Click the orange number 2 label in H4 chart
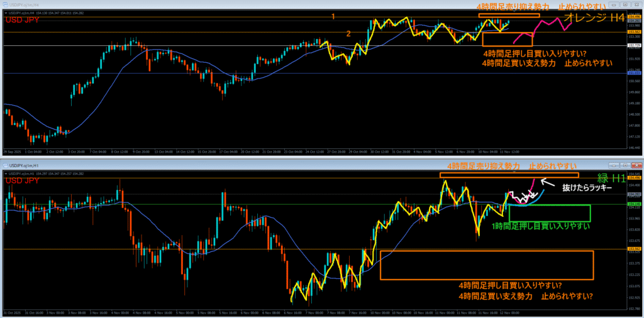644x318 pixels. pyautogui.click(x=348, y=34)
